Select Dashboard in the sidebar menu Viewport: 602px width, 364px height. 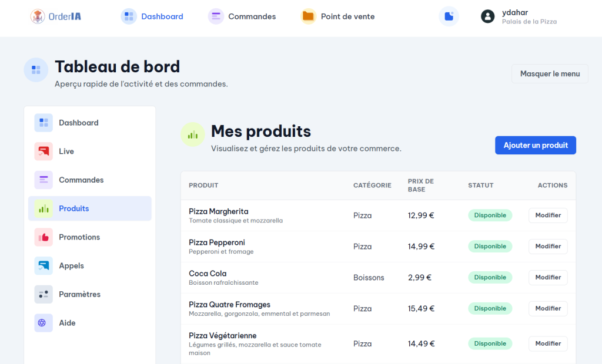78,123
